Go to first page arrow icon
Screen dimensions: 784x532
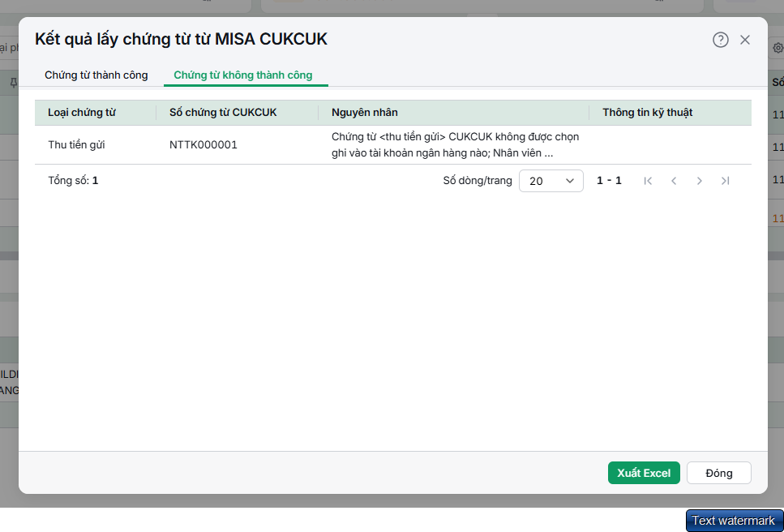point(648,181)
